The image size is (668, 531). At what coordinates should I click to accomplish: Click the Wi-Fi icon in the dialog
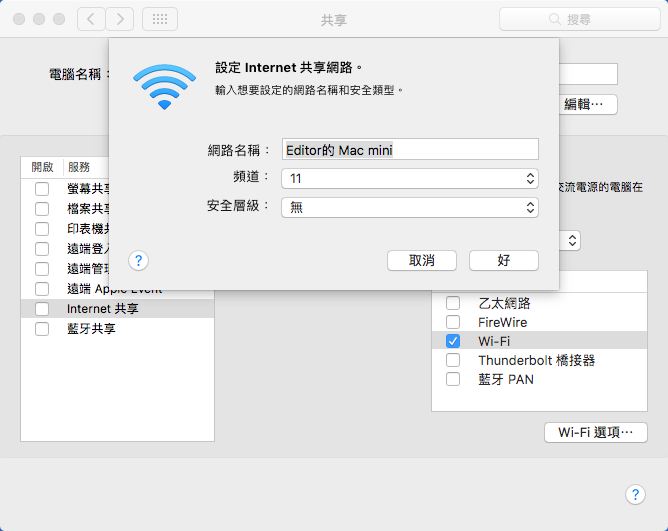[x=164, y=87]
